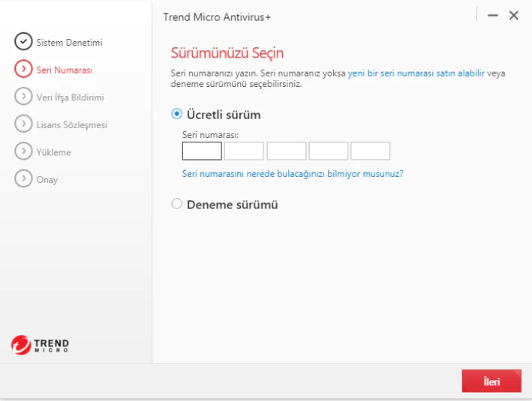
Task: Minimize the Trend Micro installer window
Action: [492, 15]
